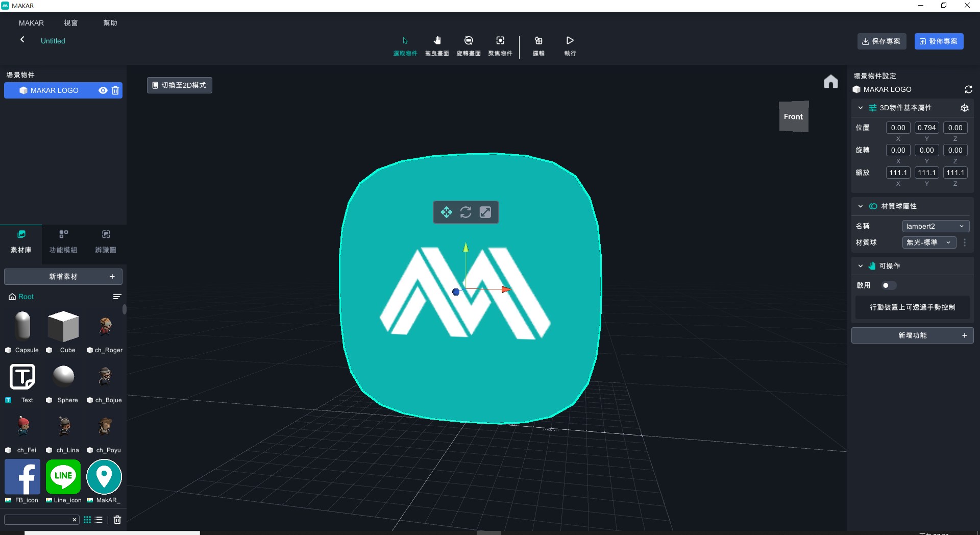The width and height of the screenshot is (980, 535).
Task: Select the FB_icon image asset
Action: tap(22, 477)
